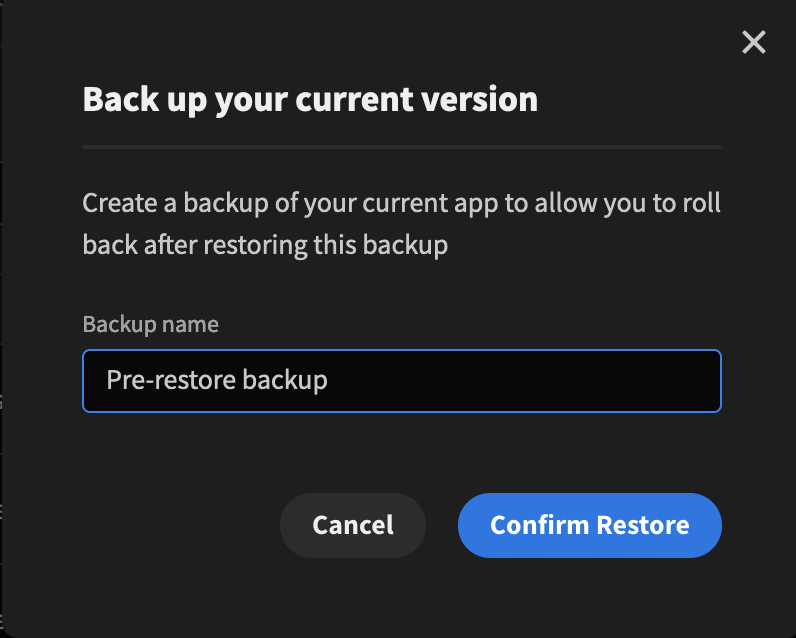The image size is (796, 638).
Task: Click the horizontal divider under the heading
Action: point(402,147)
